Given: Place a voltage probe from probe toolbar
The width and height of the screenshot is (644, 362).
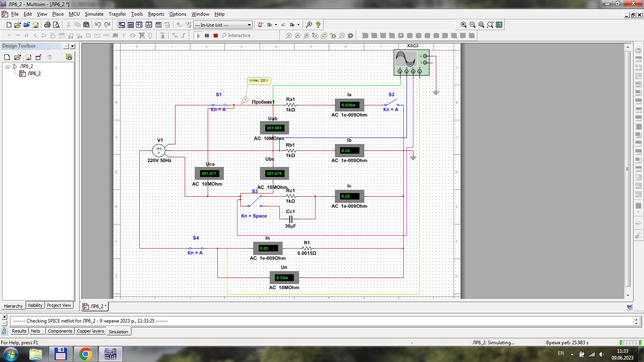Looking at the screenshot, I should pyautogui.click(x=289, y=36).
